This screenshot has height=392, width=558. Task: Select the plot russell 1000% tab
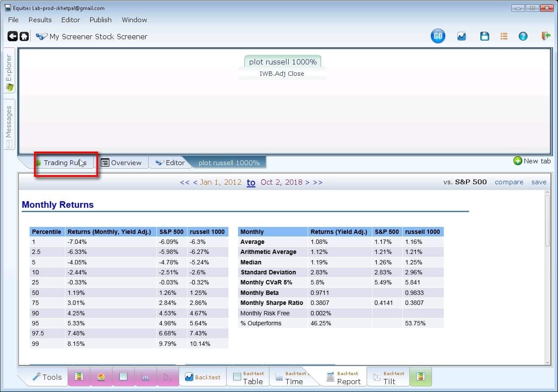coord(229,162)
